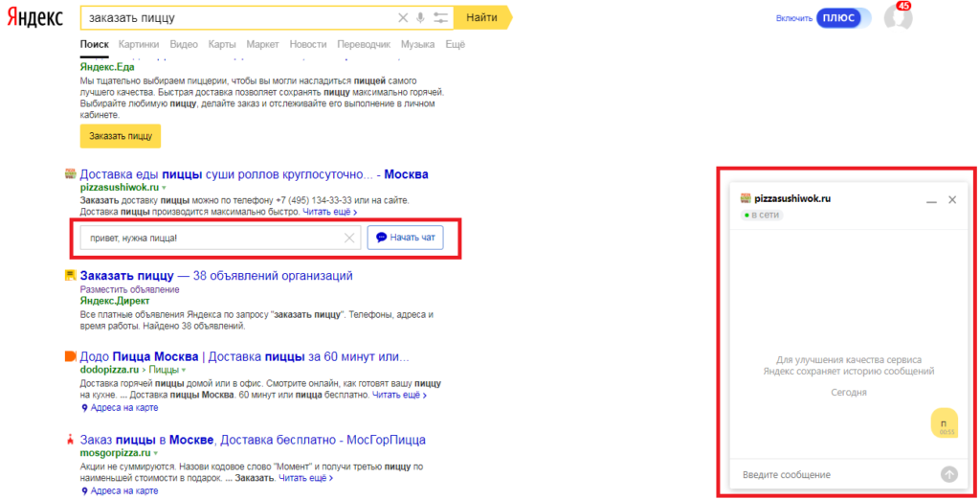Clear the chat text field in search result
980x500 pixels.
349,238
